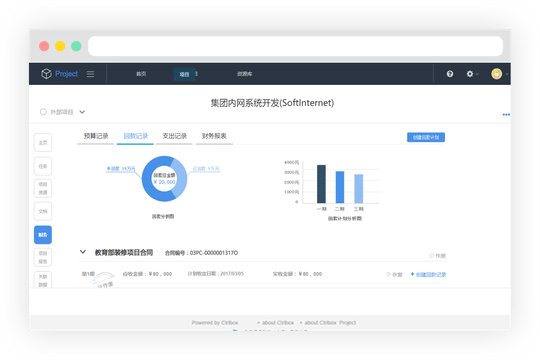The width and height of the screenshot is (540, 360).
Task: Click the 未回款 donut chart label
Action: point(121,168)
